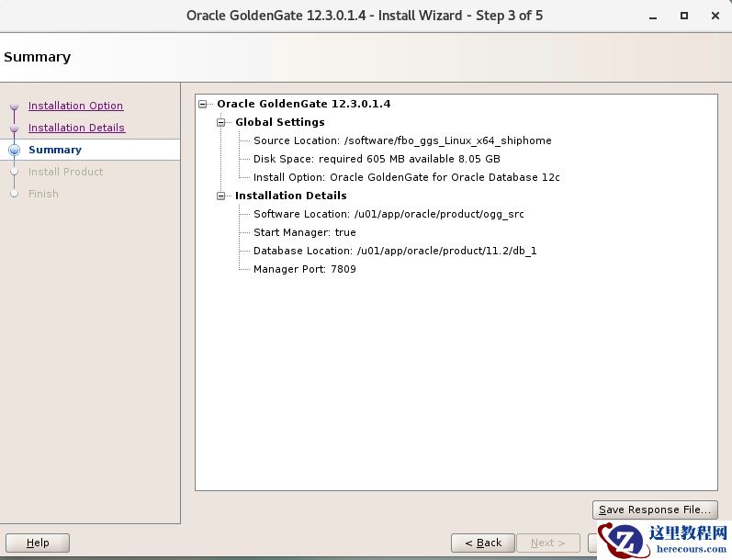732x560 pixels.
Task: Go to the Installation Details step link
Action: pos(76,128)
